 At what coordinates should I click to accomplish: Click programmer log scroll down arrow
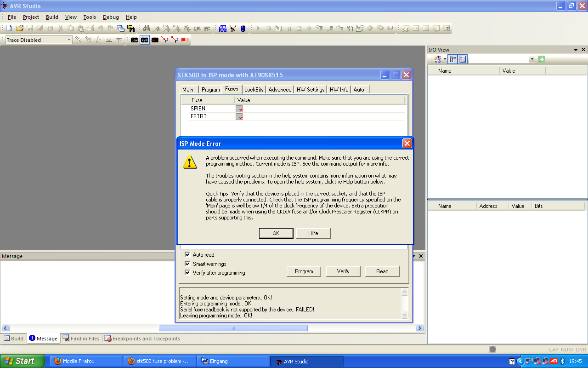coord(405,315)
